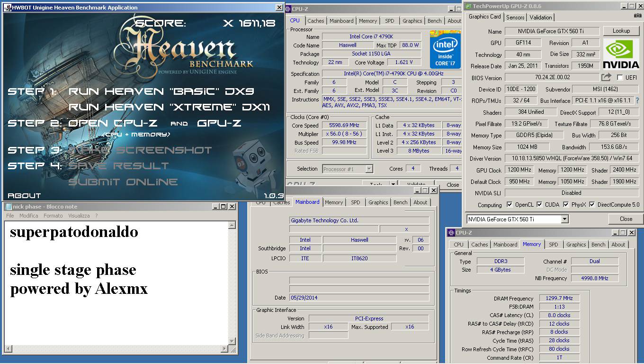Click the Core Speed value 5598.69 MHz
This screenshot has width=644, height=364.
[x=344, y=126]
